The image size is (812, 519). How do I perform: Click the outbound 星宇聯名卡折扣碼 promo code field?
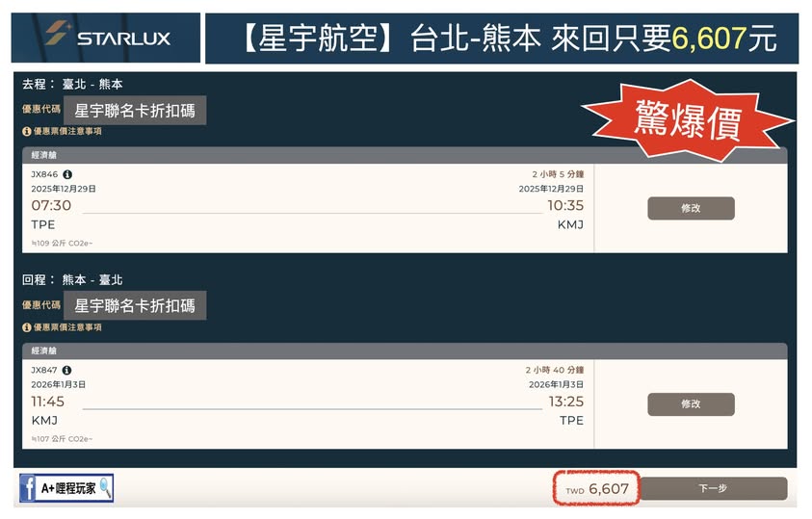135,111
